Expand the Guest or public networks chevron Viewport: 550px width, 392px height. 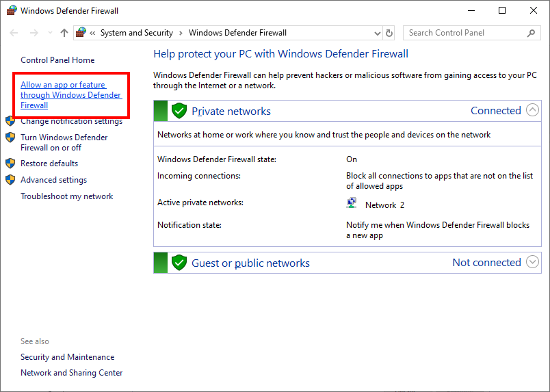click(x=532, y=262)
